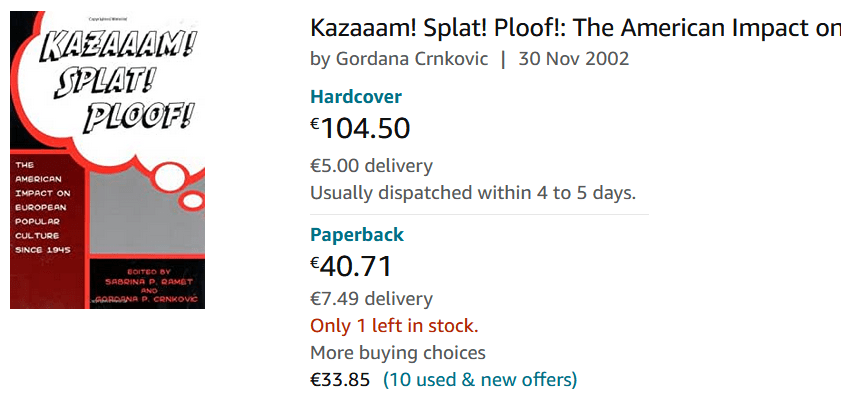Viewport: 841px width, 403px height.
Task: Click "Usually dispatched within 4 to 5 days"
Action: (473, 192)
